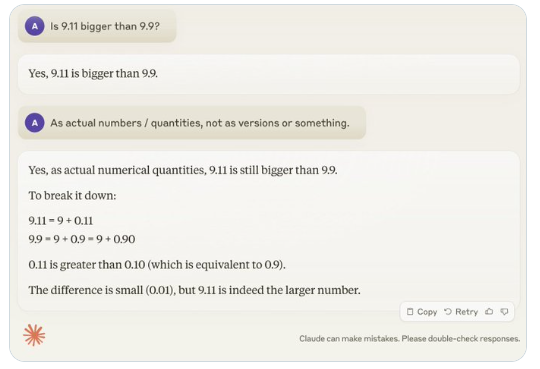Click the thumbs up icon
This screenshot has width=540, height=369.
[489, 312]
